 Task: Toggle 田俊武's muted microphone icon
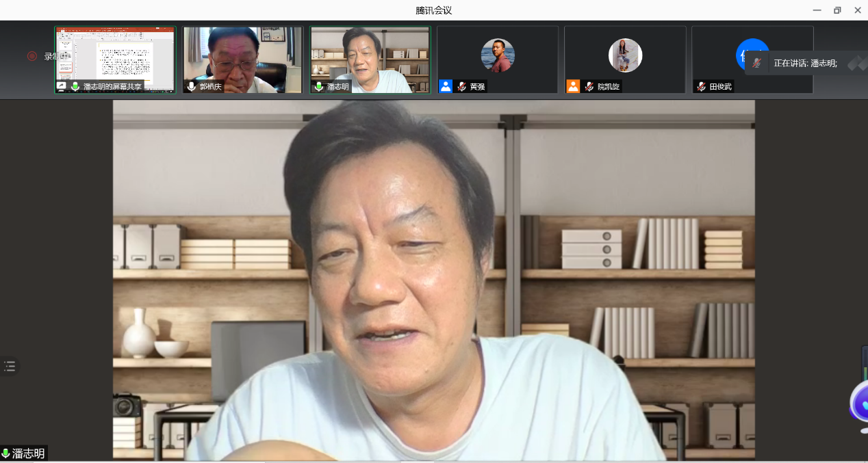coord(701,87)
